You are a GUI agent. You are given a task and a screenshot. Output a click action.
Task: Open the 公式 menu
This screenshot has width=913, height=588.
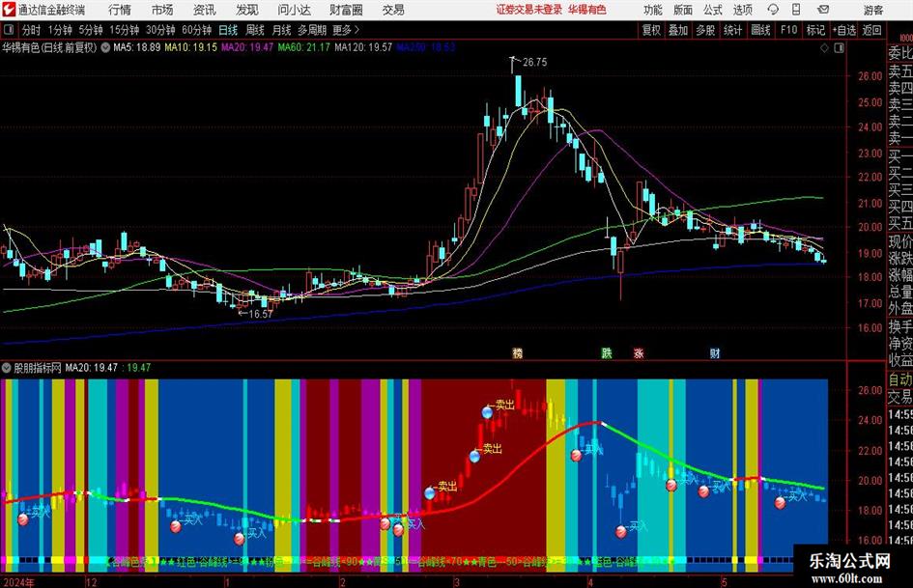(x=712, y=10)
